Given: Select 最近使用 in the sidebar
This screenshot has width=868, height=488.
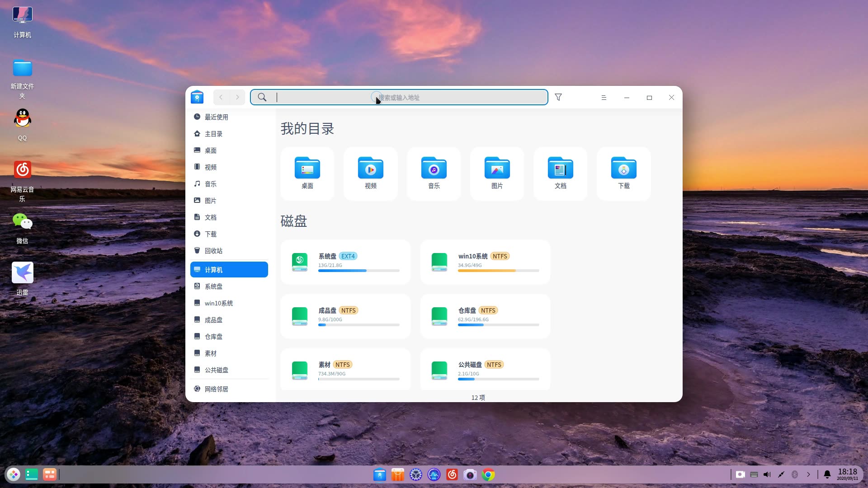Looking at the screenshot, I should 216,117.
